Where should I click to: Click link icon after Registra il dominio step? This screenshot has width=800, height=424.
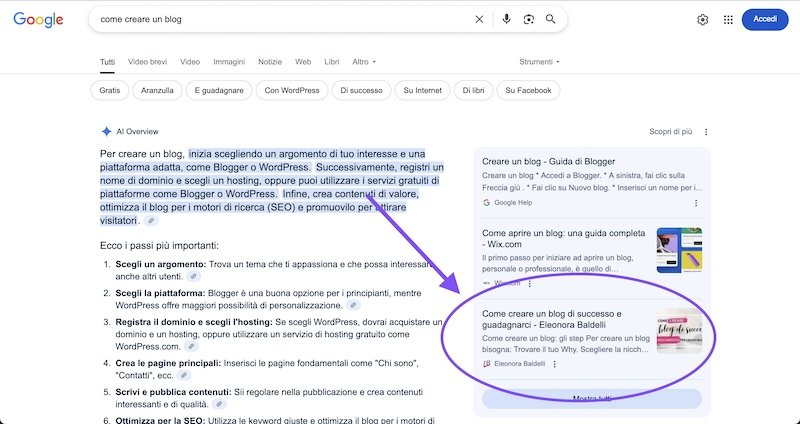[191, 346]
